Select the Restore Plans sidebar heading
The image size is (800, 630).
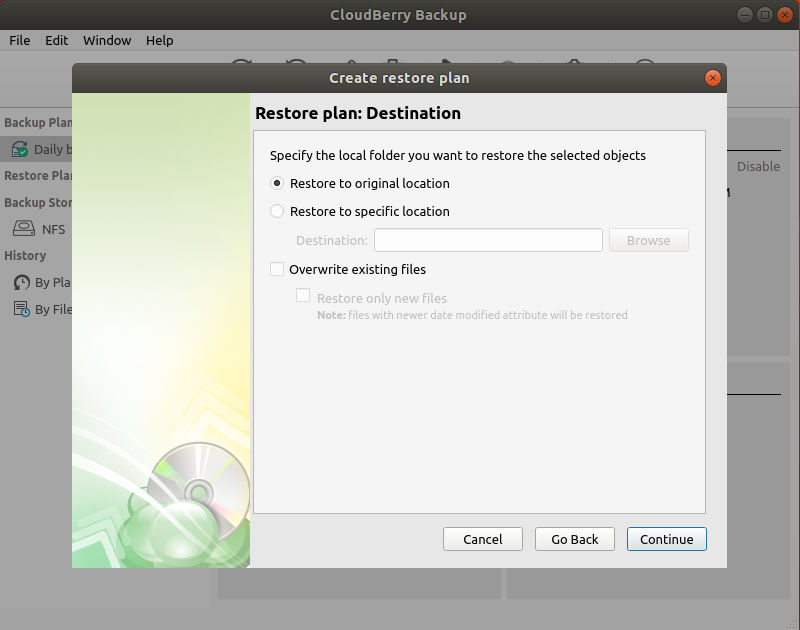click(x=38, y=175)
